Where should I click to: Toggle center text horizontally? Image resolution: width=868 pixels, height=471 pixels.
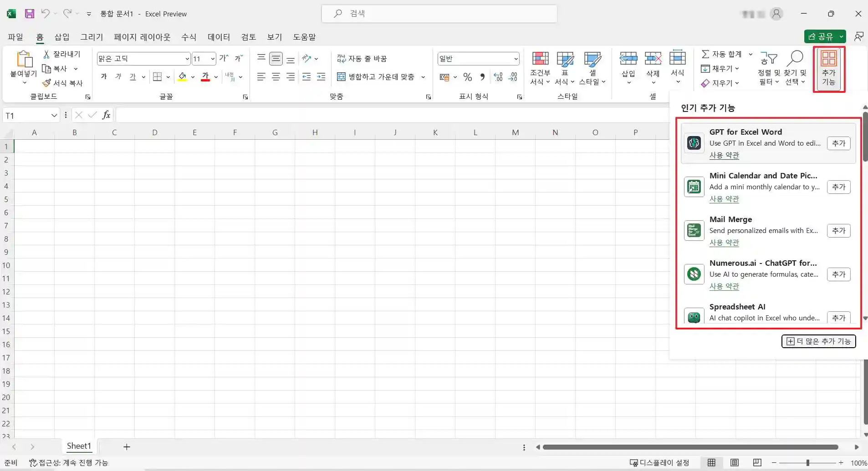[x=276, y=77]
